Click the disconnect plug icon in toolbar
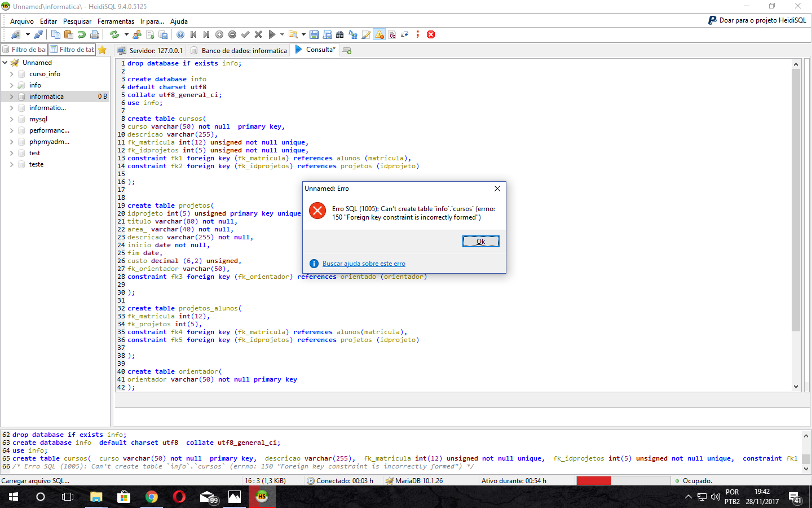812x508 pixels. 38,34
